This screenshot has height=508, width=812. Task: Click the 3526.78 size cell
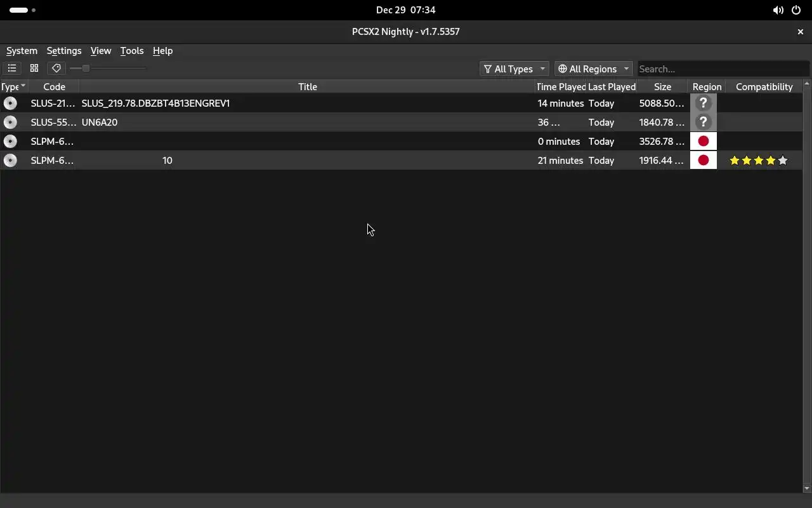point(662,141)
